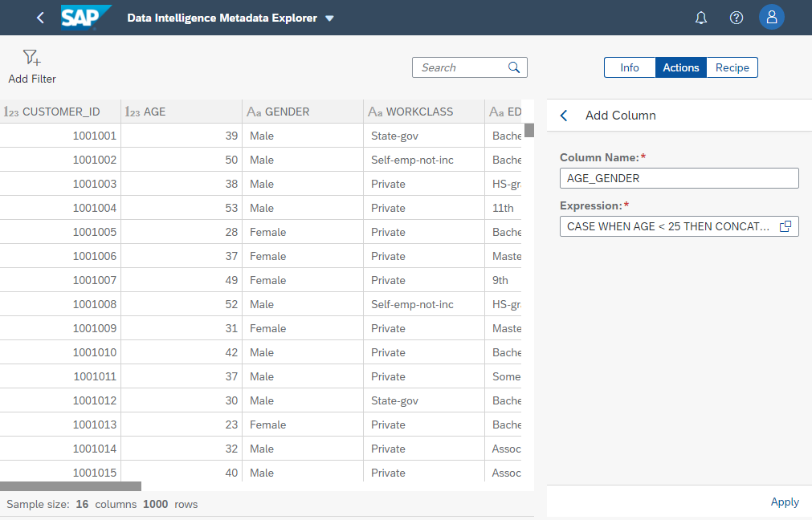Click the SAP logo
Image resolution: width=812 pixels, height=520 pixels.
tap(85, 18)
